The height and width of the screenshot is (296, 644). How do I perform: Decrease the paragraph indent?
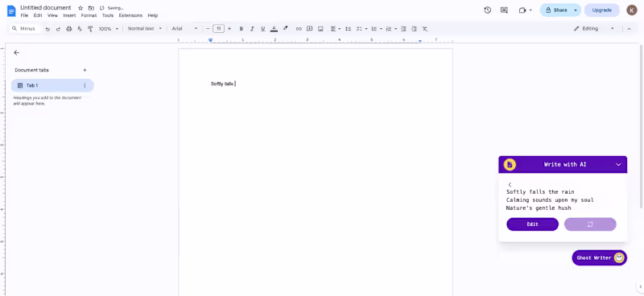[403, 29]
